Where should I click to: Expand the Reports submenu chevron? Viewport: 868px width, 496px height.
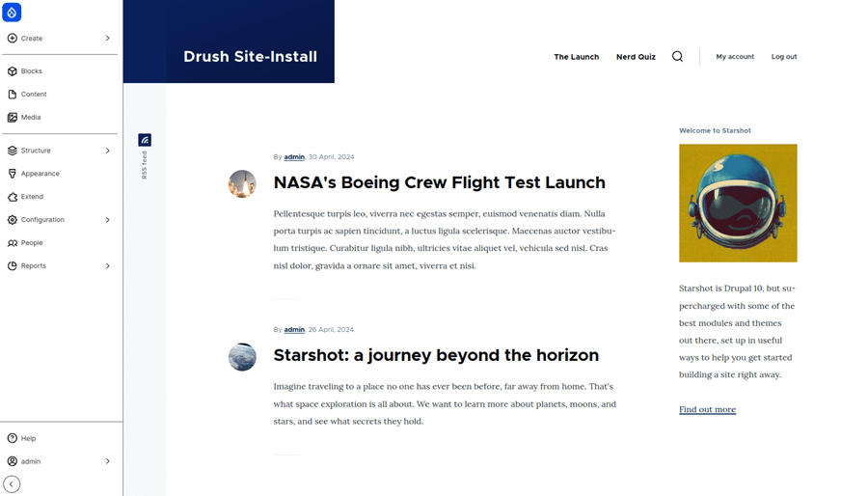(107, 265)
